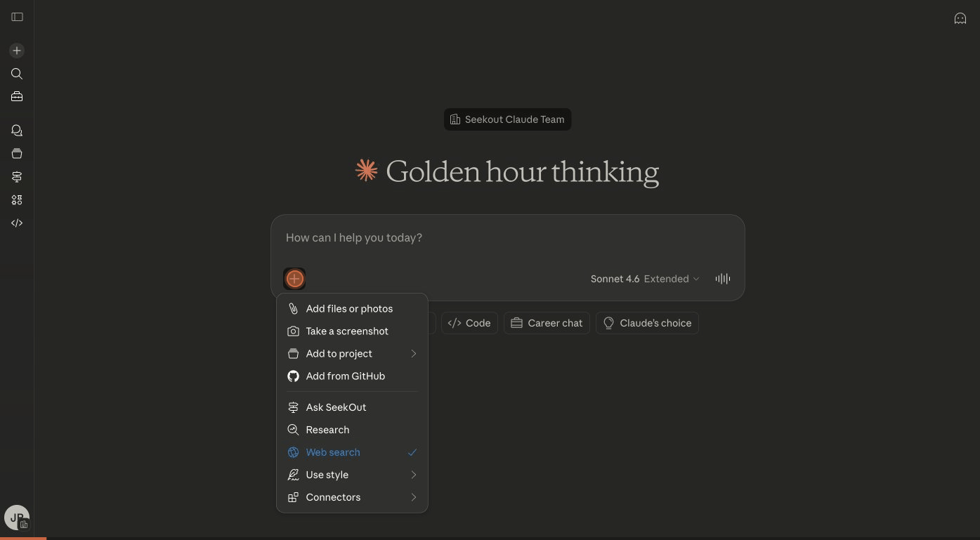
Task: Click the Career chat suggestion button
Action: pos(547,323)
